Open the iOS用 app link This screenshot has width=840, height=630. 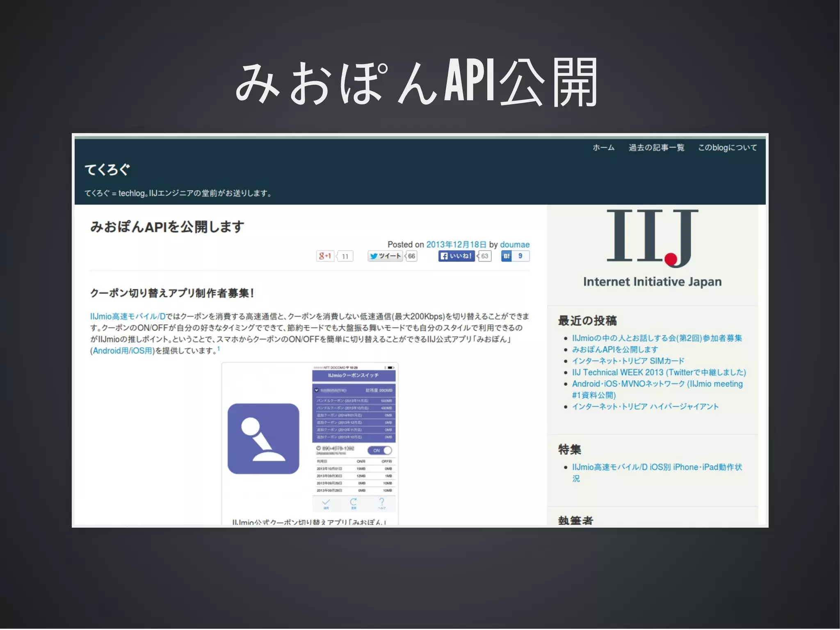(142, 351)
